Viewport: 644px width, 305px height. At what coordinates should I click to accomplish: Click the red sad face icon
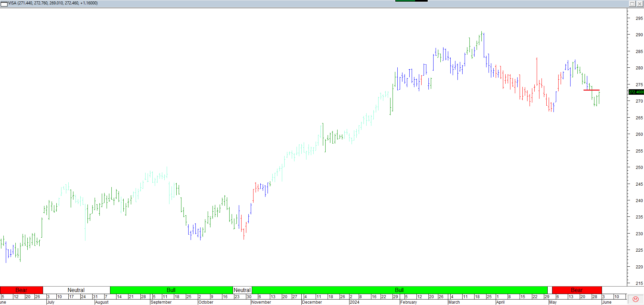tap(635, 299)
